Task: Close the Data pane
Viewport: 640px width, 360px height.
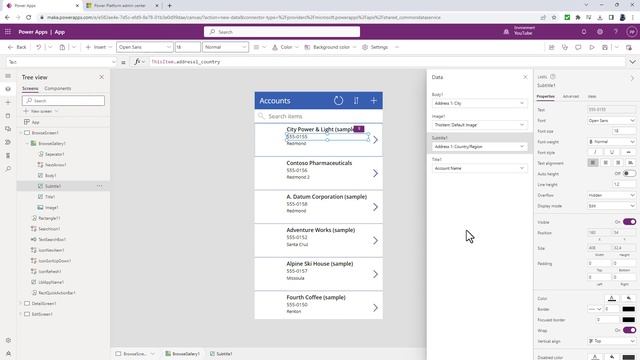Action: click(x=525, y=77)
